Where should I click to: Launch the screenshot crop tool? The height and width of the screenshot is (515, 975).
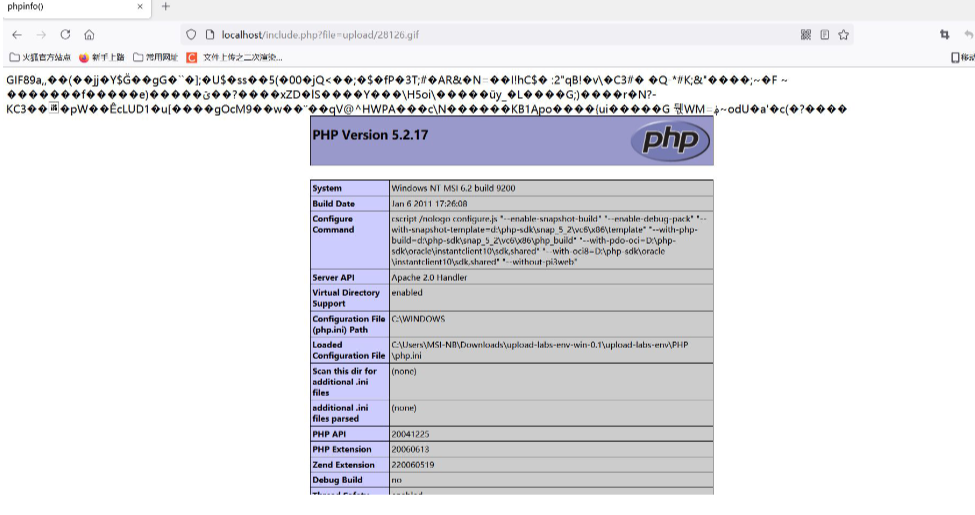coord(944,34)
